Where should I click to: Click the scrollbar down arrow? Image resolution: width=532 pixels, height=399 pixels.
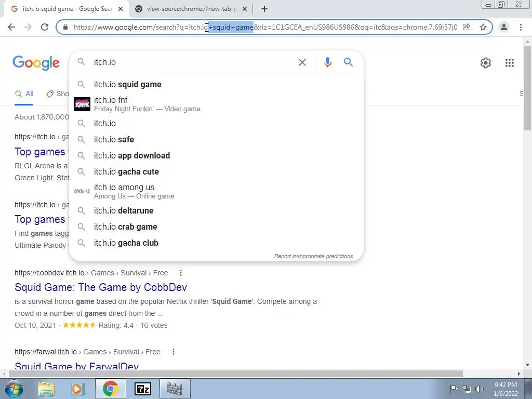(x=527, y=365)
